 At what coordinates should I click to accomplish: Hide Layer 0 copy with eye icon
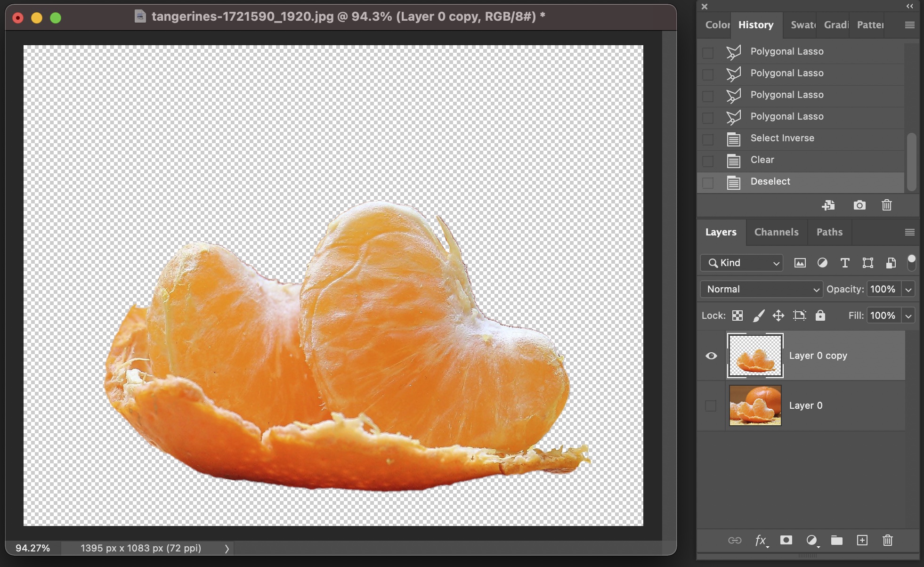pos(711,356)
